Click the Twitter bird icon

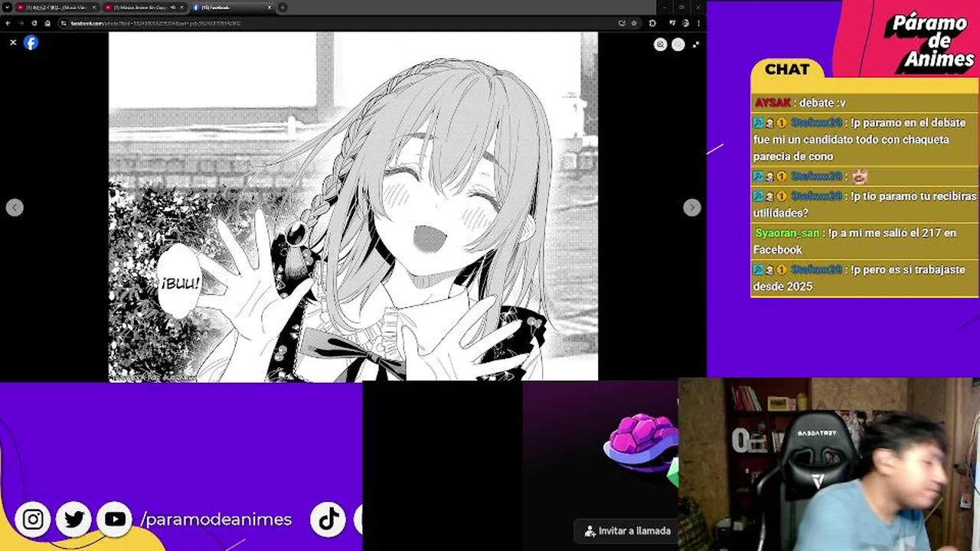coord(74,520)
